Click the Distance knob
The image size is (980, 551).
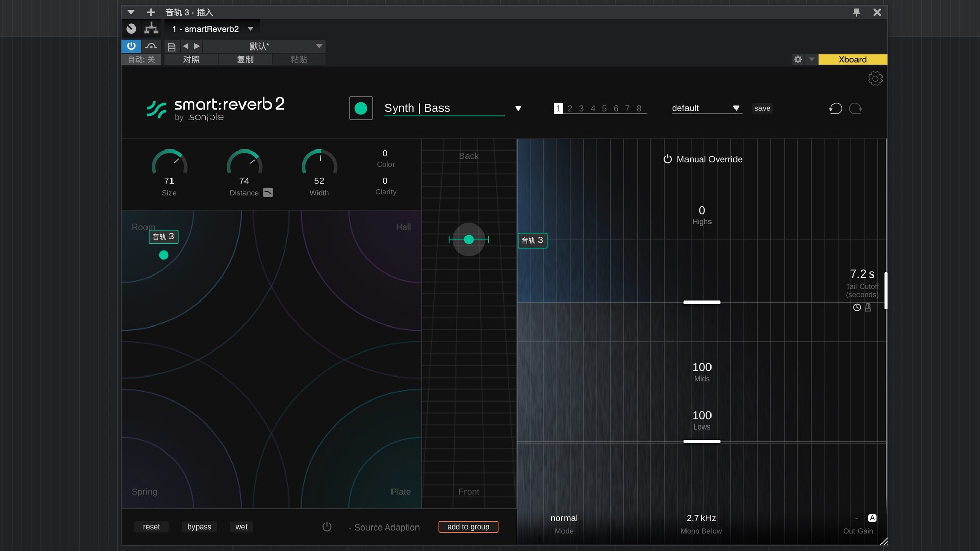coord(244,163)
